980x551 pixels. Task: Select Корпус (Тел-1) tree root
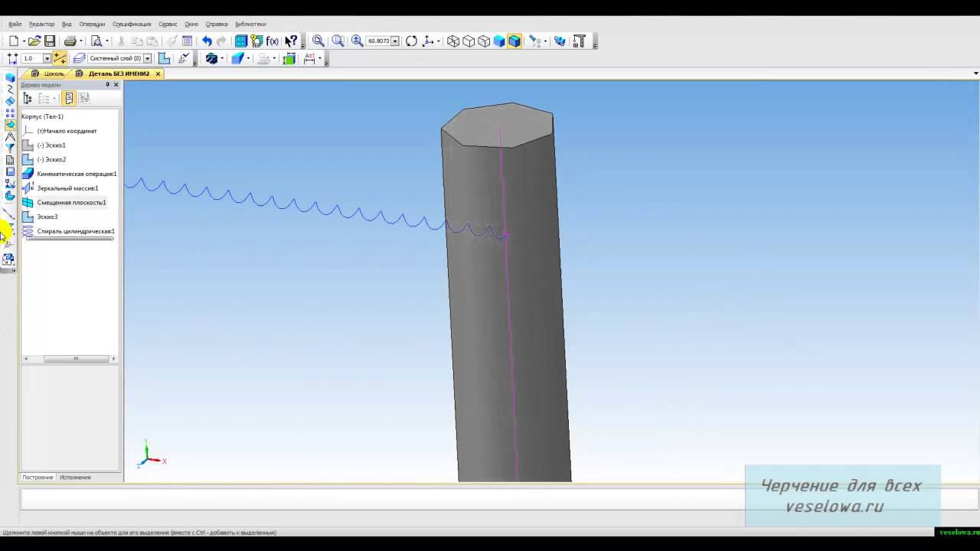42,116
